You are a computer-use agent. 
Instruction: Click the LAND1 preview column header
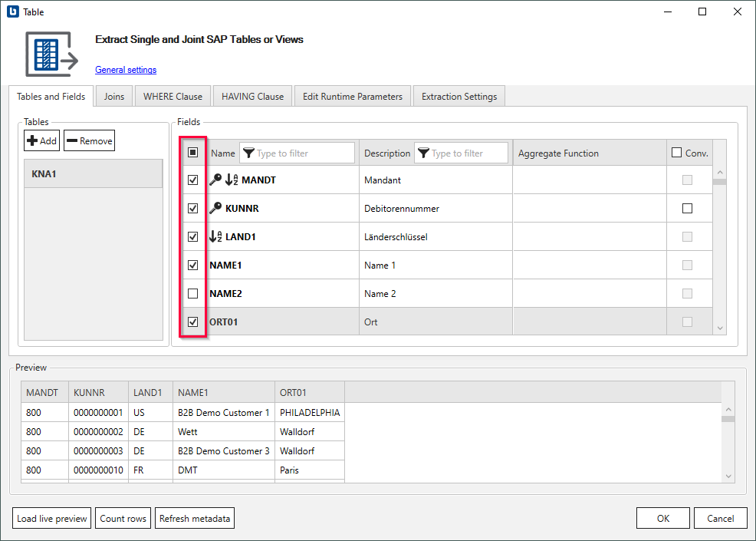click(151, 392)
